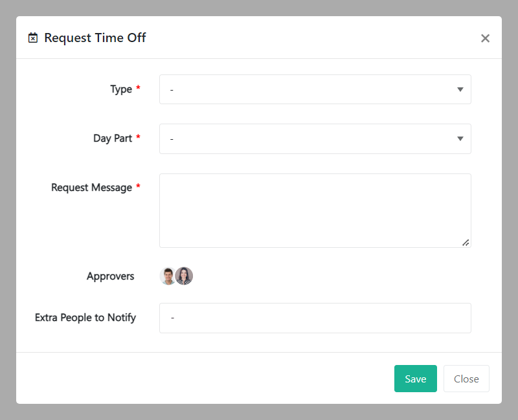Click the "Approvers" label
Screen dimensions: 518x420
pos(111,276)
